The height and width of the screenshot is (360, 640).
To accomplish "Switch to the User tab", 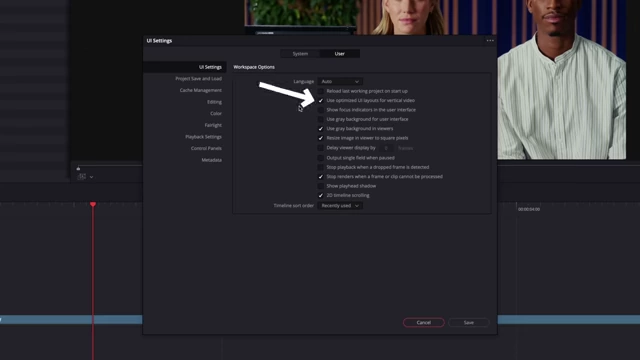I will point(340,53).
